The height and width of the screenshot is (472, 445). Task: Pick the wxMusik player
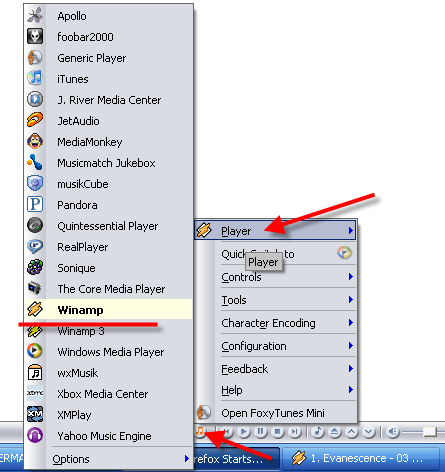109,373
